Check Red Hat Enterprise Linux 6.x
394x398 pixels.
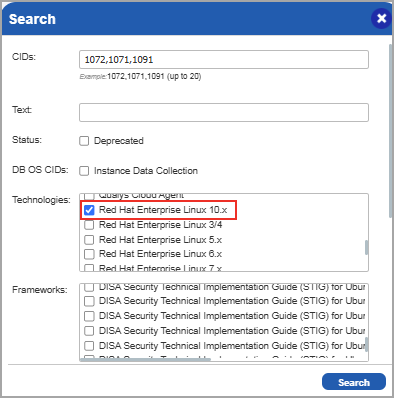click(89, 254)
